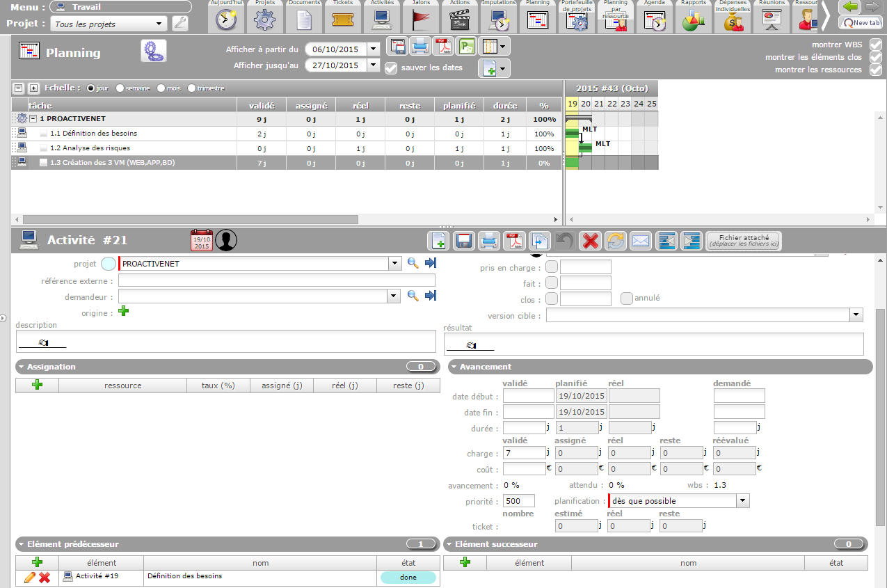Click the refresh icon in activity toolbar

tap(615, 241)
